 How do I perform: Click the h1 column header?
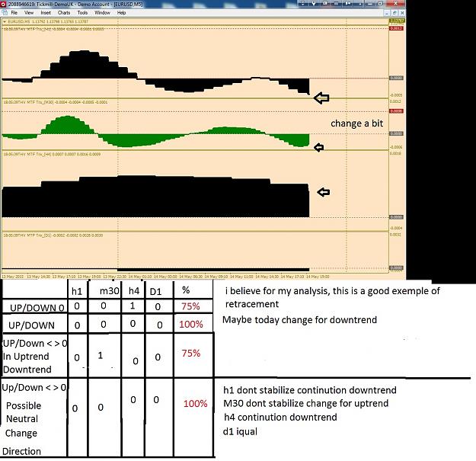77,292
